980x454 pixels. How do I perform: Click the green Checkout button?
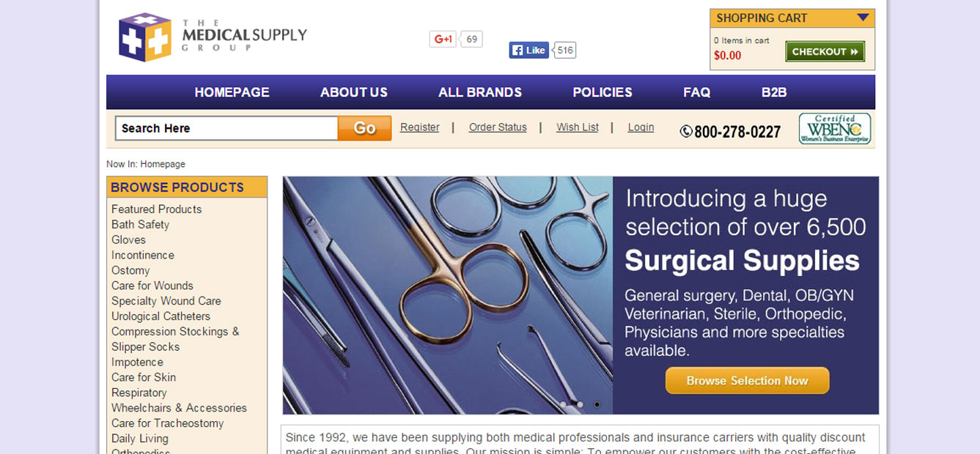coord(825,51)
